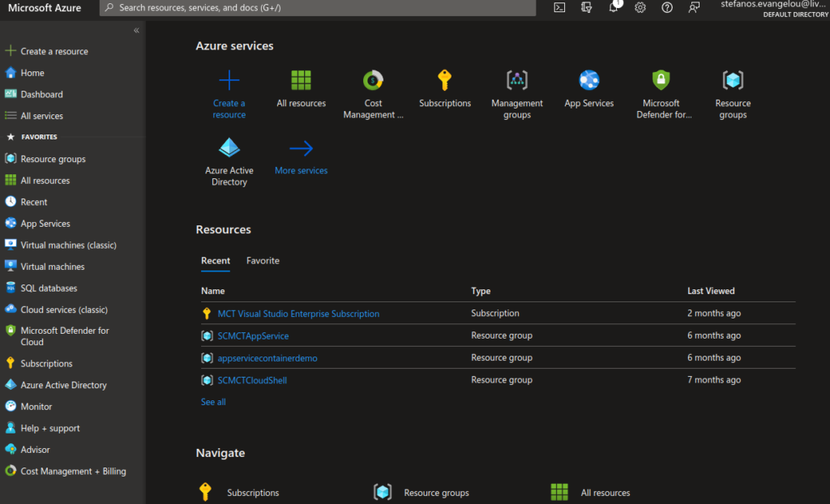This screenshot has width=830, height=504.
Task: Open MCT Visual Studio Enterprise Subscription link
Action: pos(298,314)
